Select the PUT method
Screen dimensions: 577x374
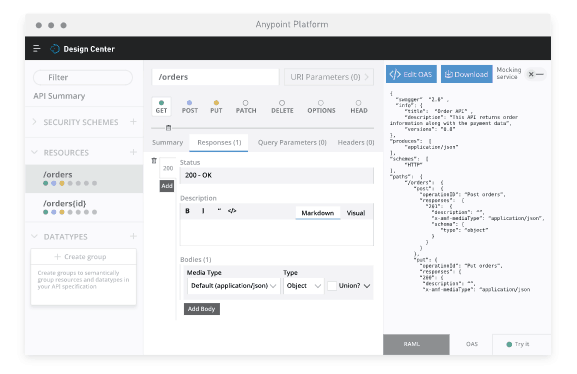click(x=216, y=106)
